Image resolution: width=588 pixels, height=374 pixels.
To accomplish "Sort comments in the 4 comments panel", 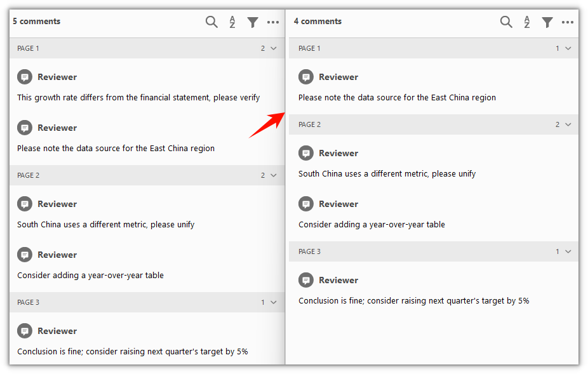I will [527, 22].
